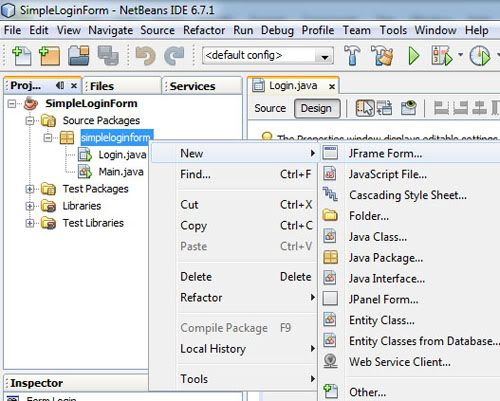Collapse the Source Packages node
The width and height of the screenshot is (500, 401).
pyautogui.click(x=30, y=121)
